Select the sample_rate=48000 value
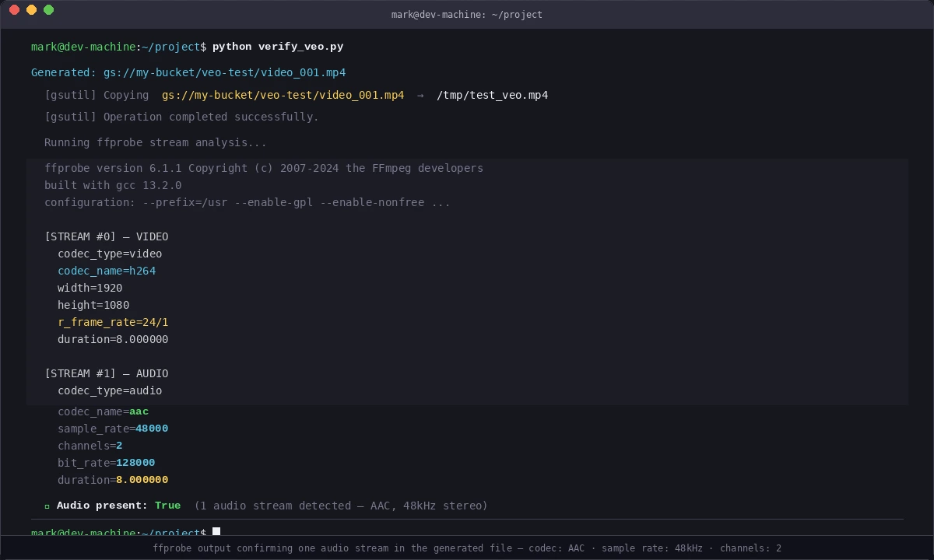 pos(151,429)
